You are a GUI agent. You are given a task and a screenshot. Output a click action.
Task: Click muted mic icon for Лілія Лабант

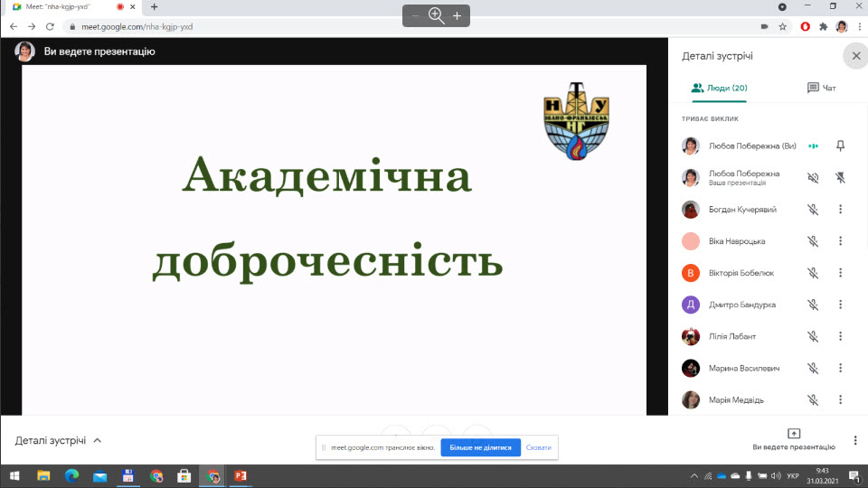click(x=813, y=336)
